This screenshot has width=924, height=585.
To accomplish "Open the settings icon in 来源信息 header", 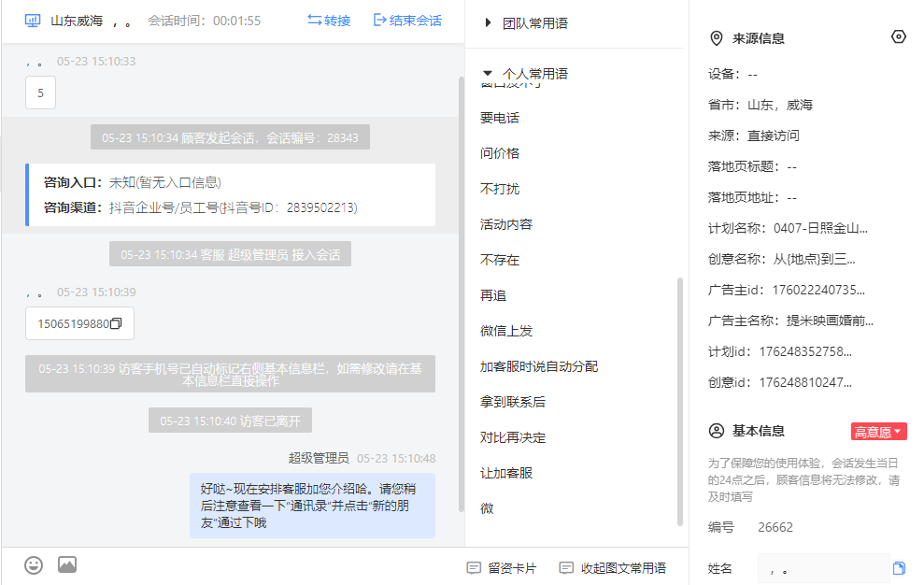I will click(898, 36).
